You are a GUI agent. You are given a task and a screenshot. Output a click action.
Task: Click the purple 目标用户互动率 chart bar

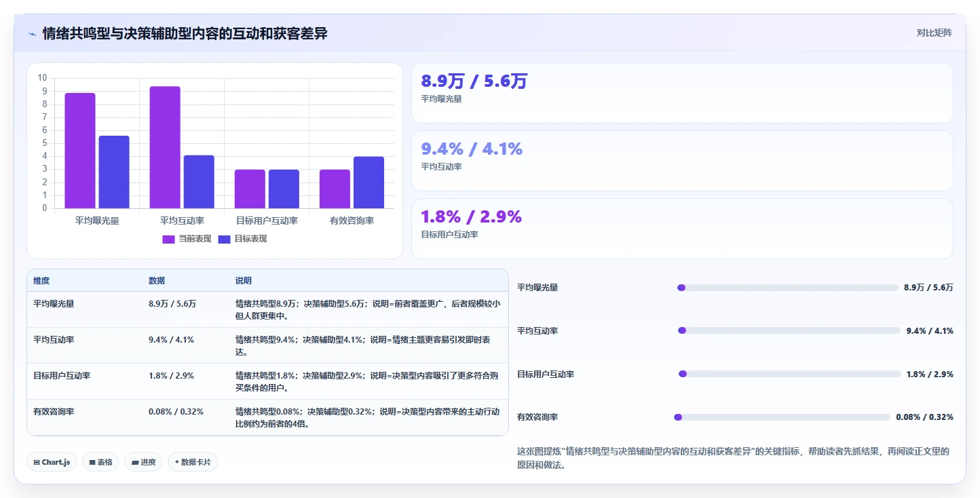[x=250, y=189]
